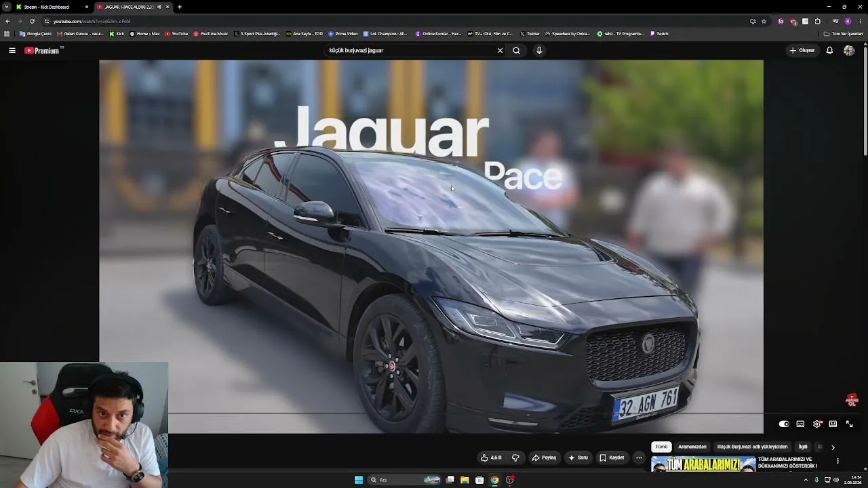Mute the audio of the Jaguar tab
The image size is (868, 488).
(x=159, y=7)
